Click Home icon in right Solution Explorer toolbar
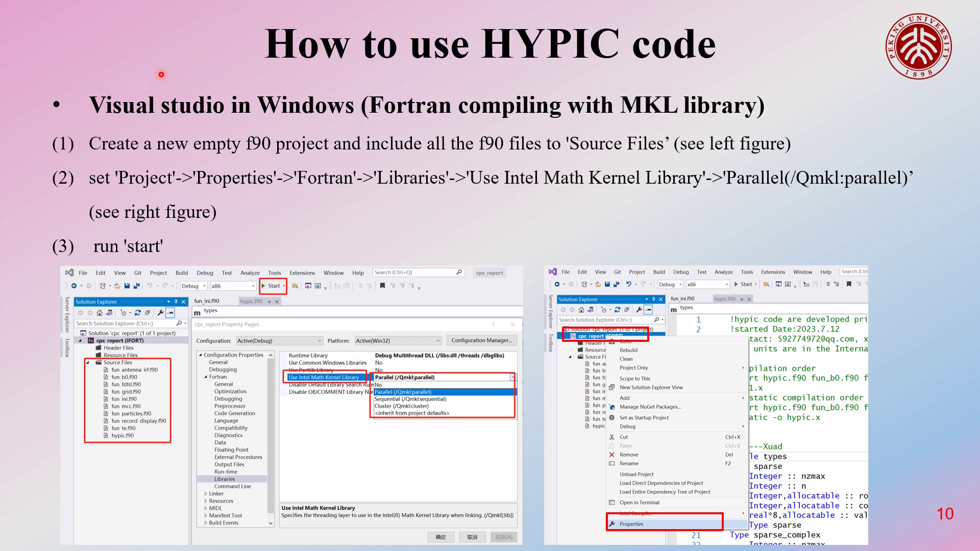The width and height of the screenshot is (980, 551). [581, 310]
